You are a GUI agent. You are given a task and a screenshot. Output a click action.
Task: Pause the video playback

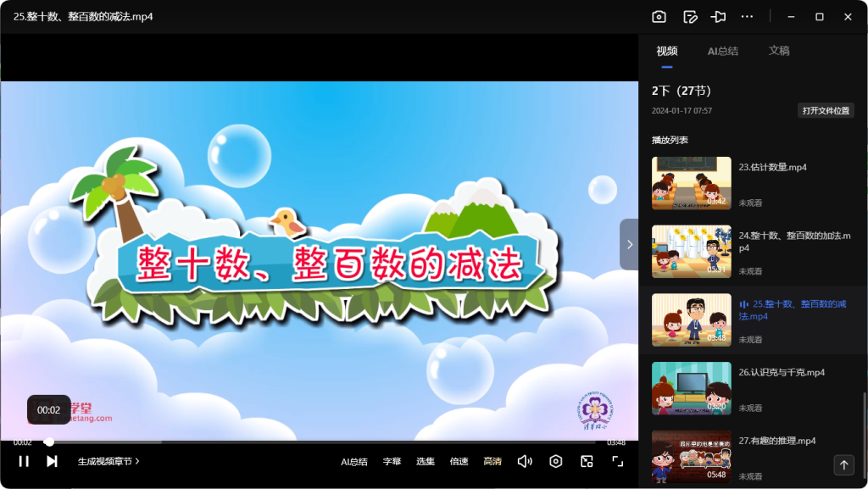click(x=24, y=461)
